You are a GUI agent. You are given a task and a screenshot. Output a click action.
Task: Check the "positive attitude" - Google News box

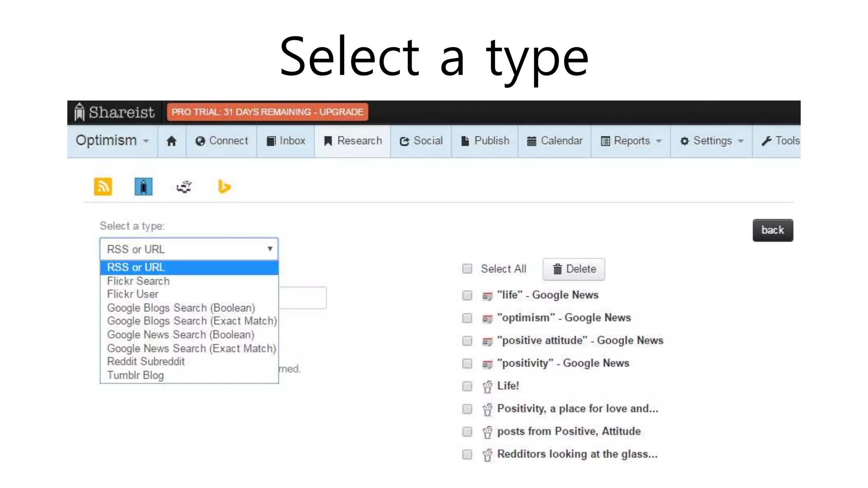467,341
